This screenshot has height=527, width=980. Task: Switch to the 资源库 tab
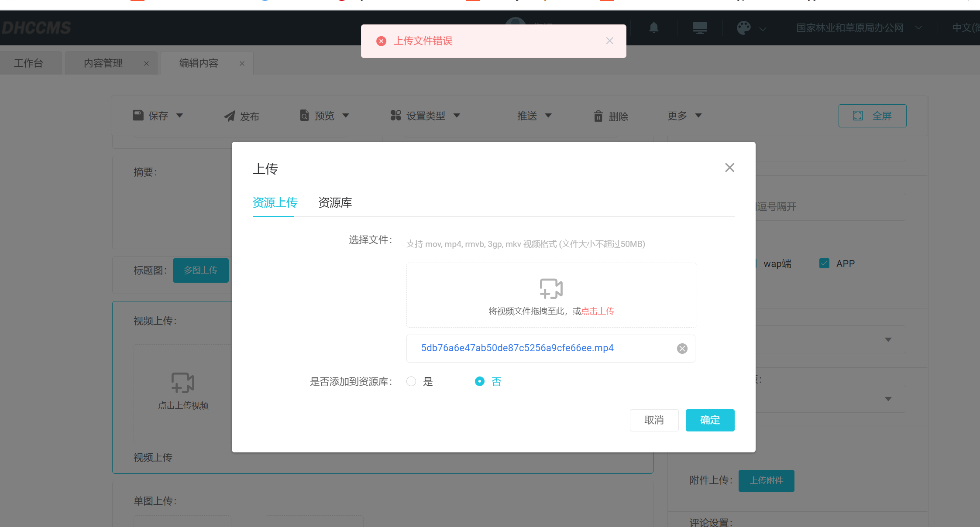coord(335,202)
